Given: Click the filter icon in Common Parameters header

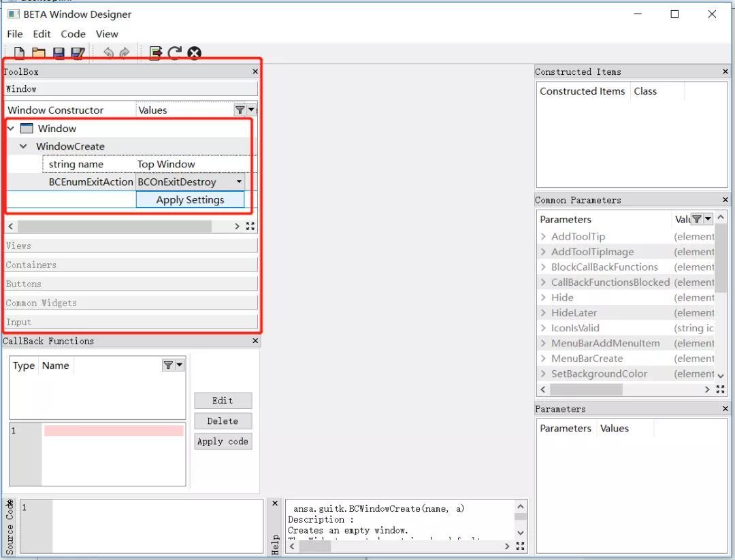Looking at the screenshot, I should [x=697, y=219].
